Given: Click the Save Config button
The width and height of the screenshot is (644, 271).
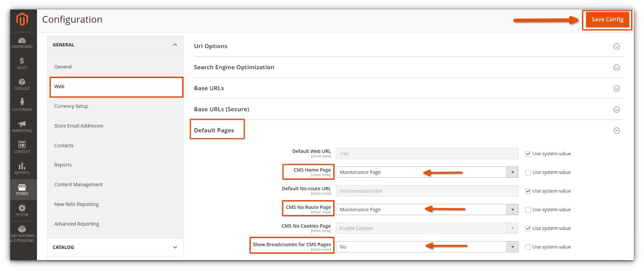Looking at the screenshot, I should tap(607, 20).
